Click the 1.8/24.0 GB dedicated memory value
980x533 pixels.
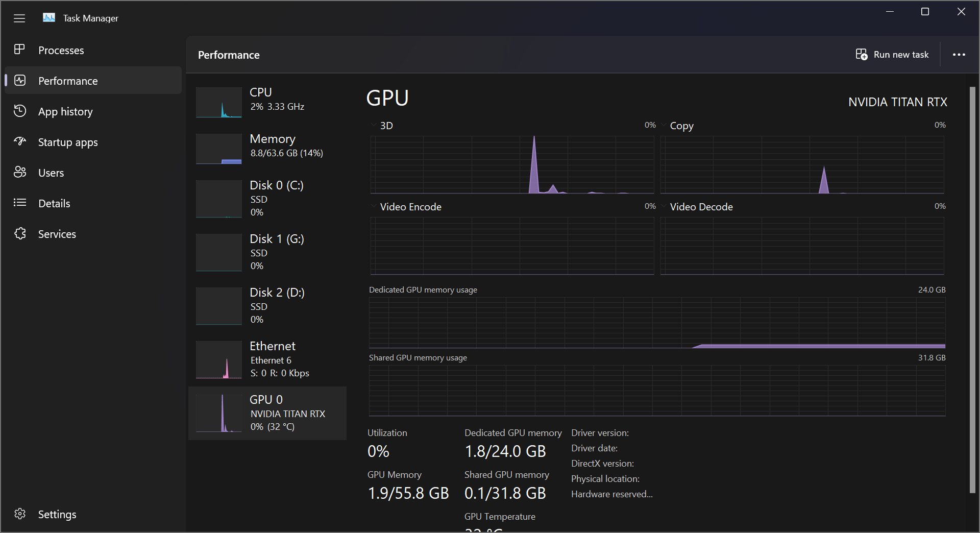(x=505, y=451)
